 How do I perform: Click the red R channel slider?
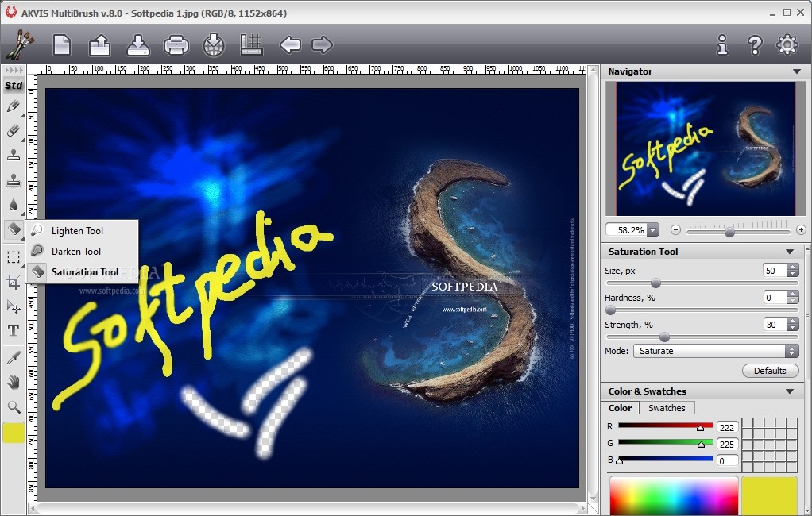point(666,426)
